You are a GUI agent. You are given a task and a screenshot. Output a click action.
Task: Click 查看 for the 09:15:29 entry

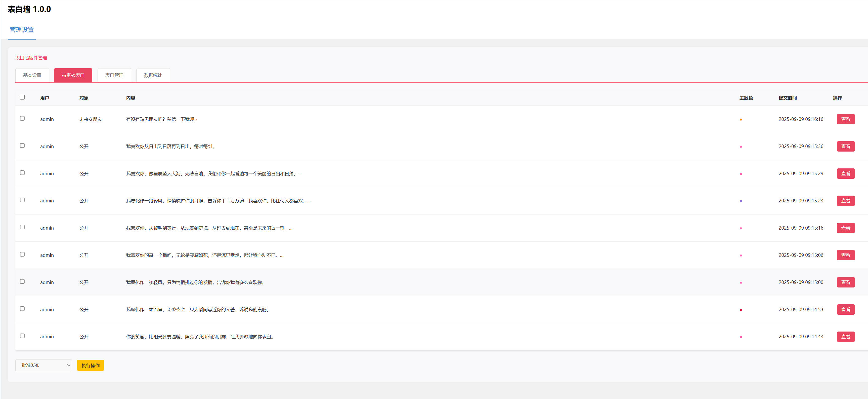845,173
